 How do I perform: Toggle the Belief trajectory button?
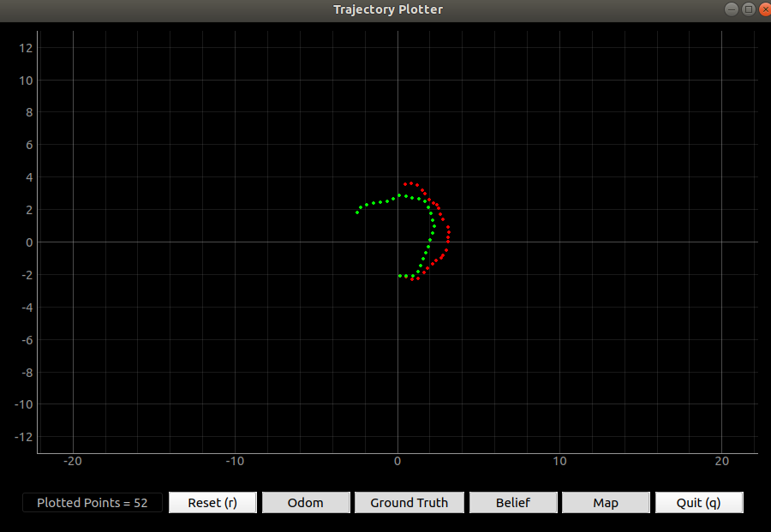coord(513,503)
